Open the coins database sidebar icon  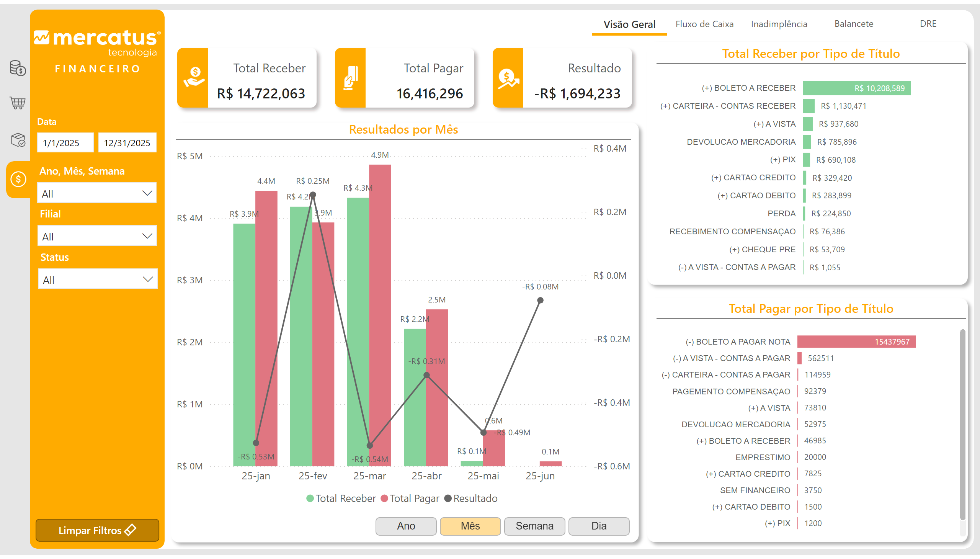(18, 68)
